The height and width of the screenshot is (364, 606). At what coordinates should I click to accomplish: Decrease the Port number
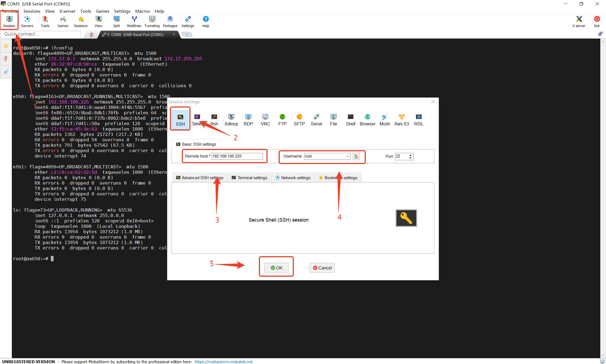410,158
